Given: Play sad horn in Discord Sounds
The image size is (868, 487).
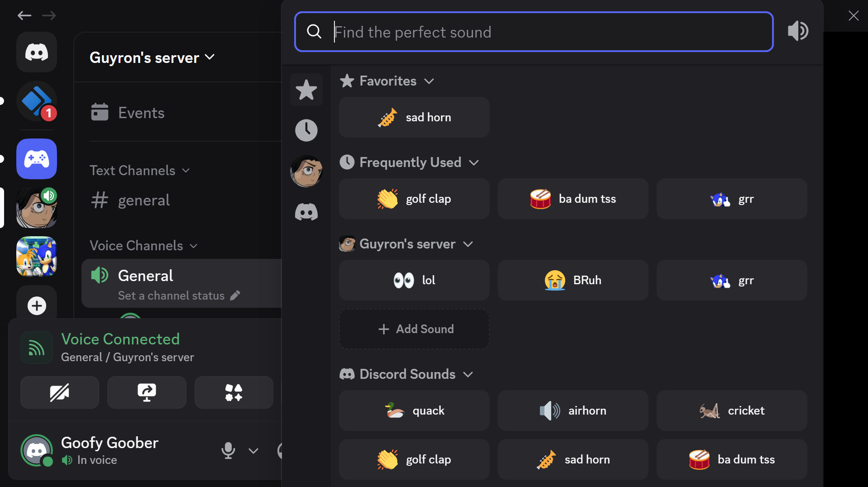Looking at the screenshot, I should coord(573,459).
